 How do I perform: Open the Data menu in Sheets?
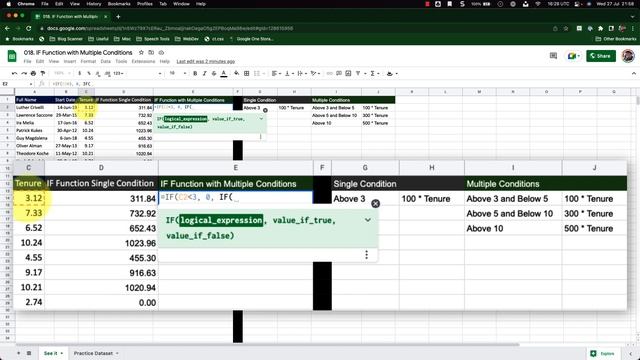click(x=106, y=61)
